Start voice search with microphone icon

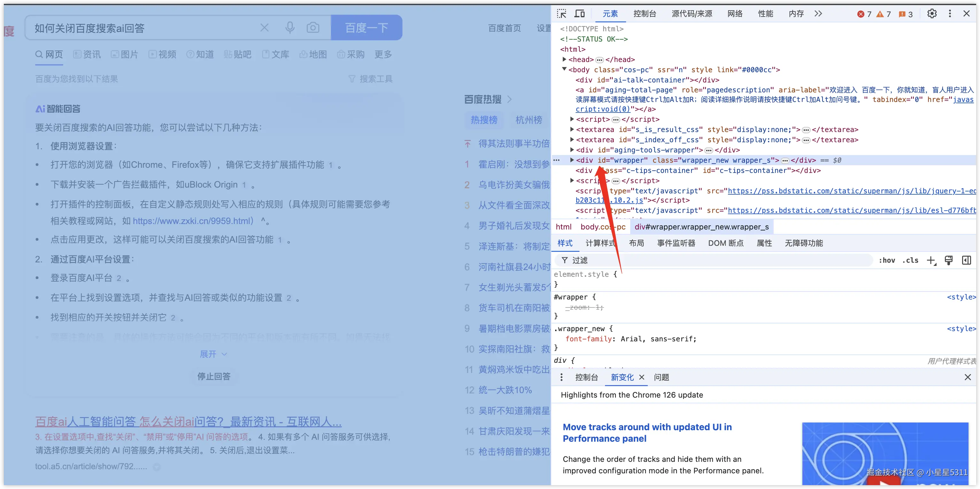[x=290, y=28]
